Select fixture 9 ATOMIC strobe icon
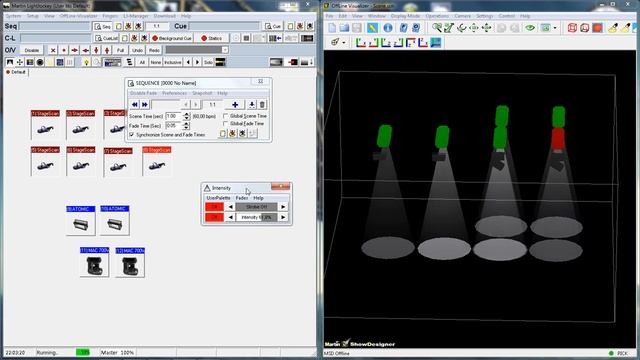This screenshot has width=640, height=360. [x=80, y=220]
